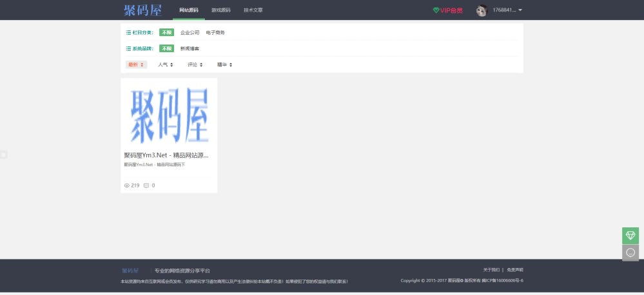
Task: Switch to the 游戏源码 tab
Action: (220, 10)
